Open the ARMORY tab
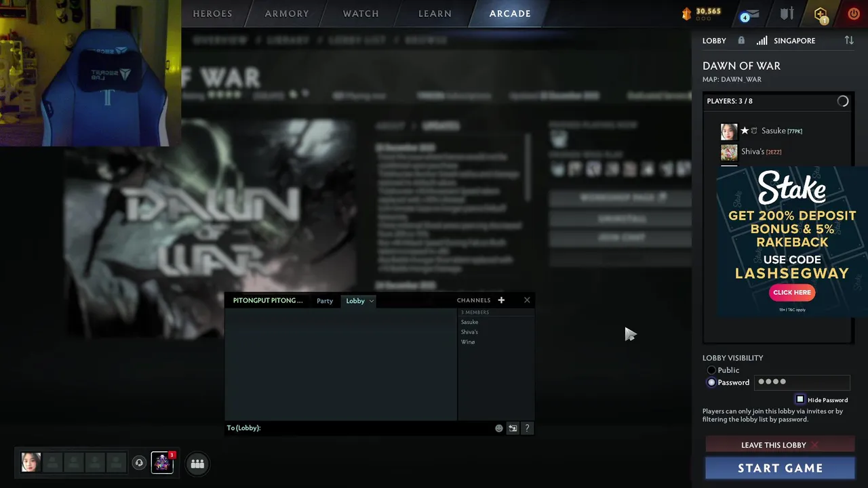The height and width of the screenshot is (488, 868). (287, 14)
